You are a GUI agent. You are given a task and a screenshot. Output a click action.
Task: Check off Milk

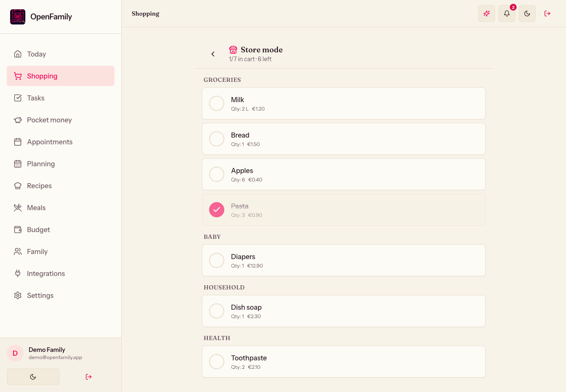[x=217, y=103]
